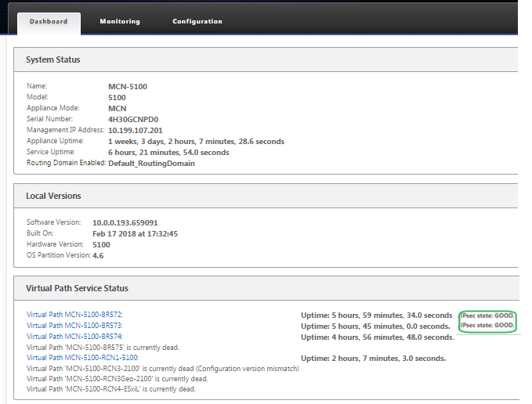Screen dimensions: 532x404
Task: Click the first IPsec state GOOD label
Action: [x=487, y=316]
